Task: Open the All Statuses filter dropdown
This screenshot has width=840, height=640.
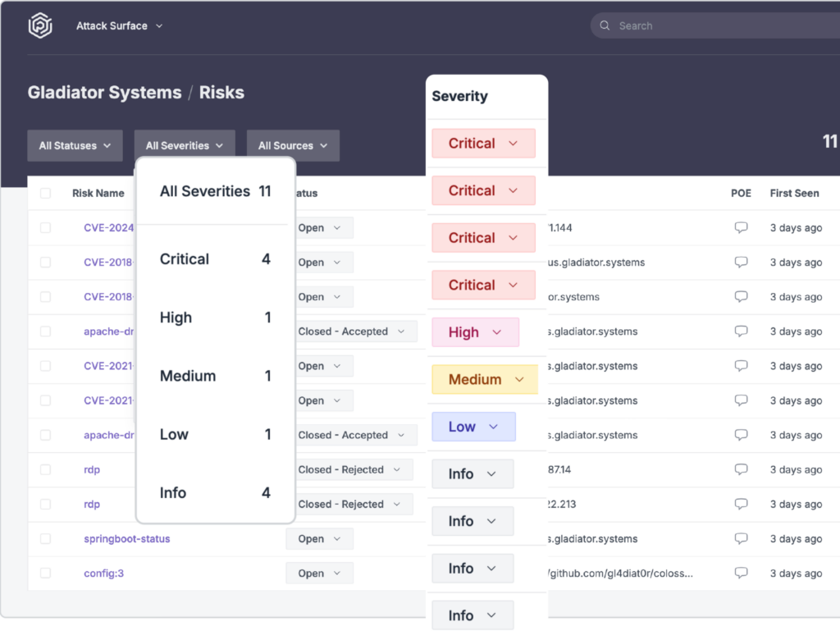Action: point(75,145)
